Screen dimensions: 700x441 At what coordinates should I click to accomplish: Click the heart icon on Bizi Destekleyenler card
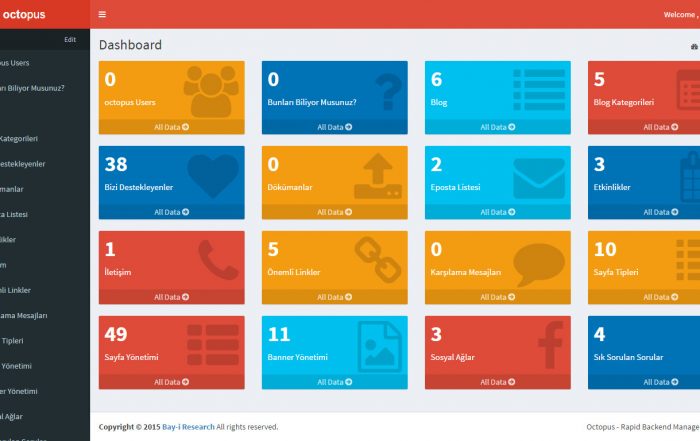[x=213, y=175]
